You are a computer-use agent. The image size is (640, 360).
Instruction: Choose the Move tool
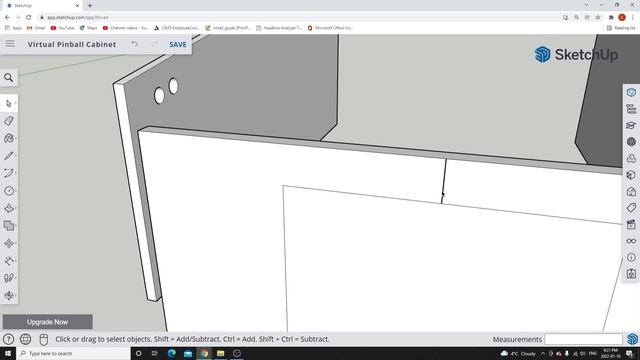9,243
